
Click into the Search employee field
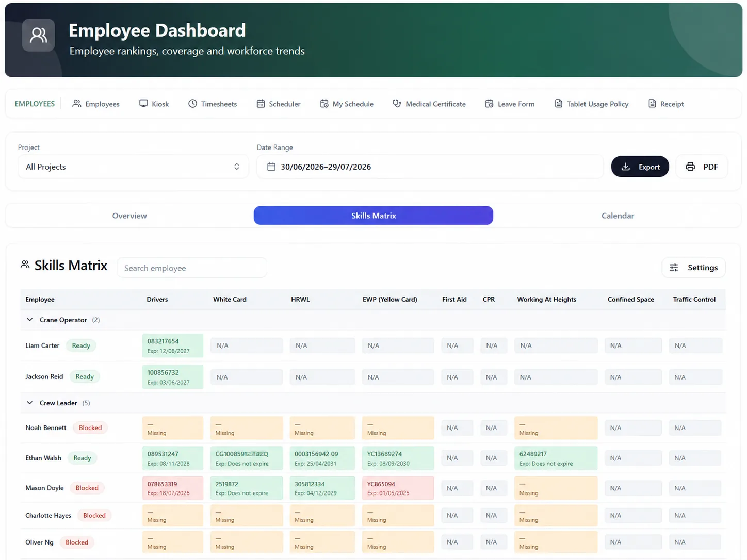point(192,268)
